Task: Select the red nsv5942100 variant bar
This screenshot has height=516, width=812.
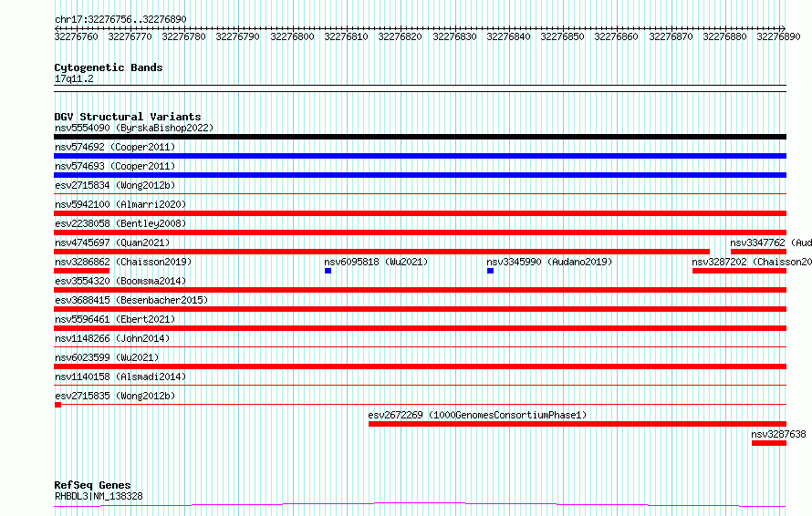Action: [420, 213]
